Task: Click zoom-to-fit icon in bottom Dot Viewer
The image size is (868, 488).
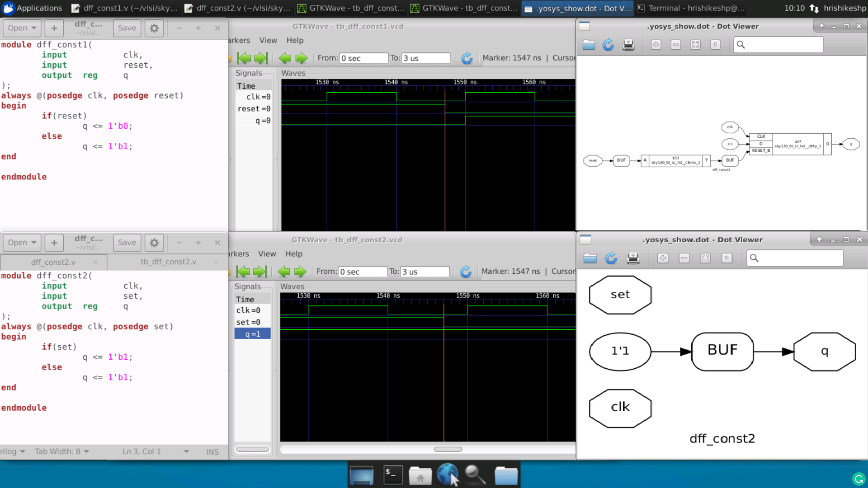Action: [705, 258]
